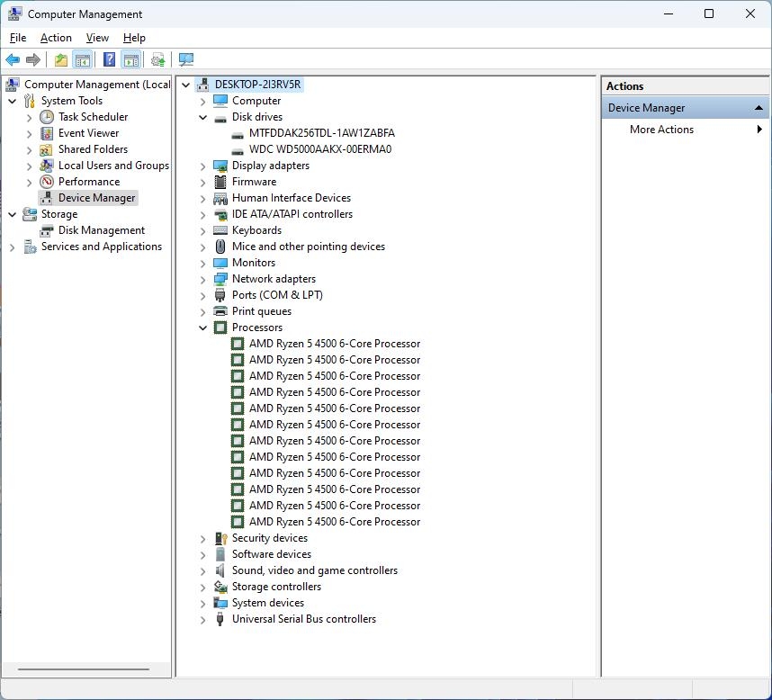Image resolution: width=772 pixels, height=700 pixels.
Task: Click More Actions in the Actions pane
Action: (x=661, y=130)
